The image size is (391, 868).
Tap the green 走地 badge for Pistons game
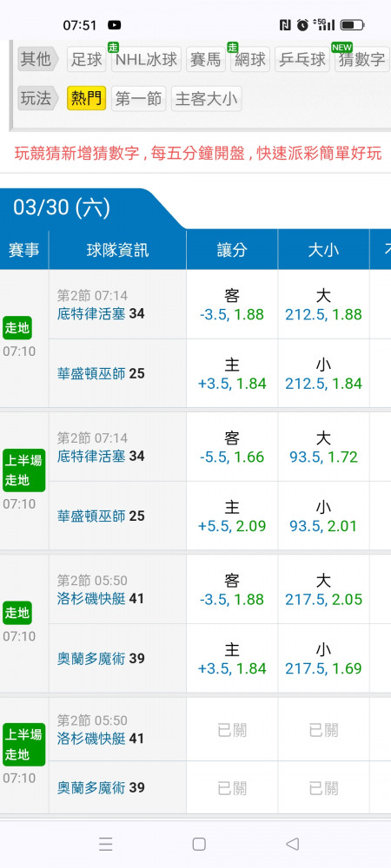point(17,328)
